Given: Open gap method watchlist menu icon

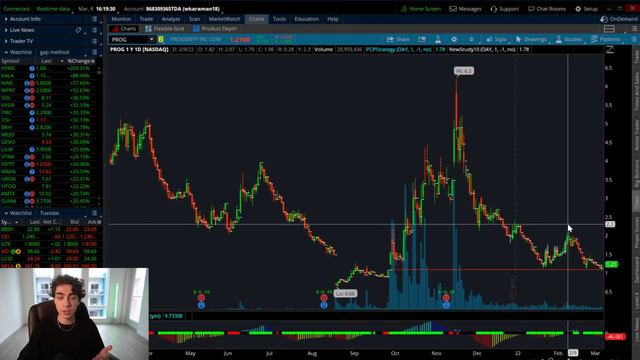Looking at the screenshot, I should click(94, 52).
